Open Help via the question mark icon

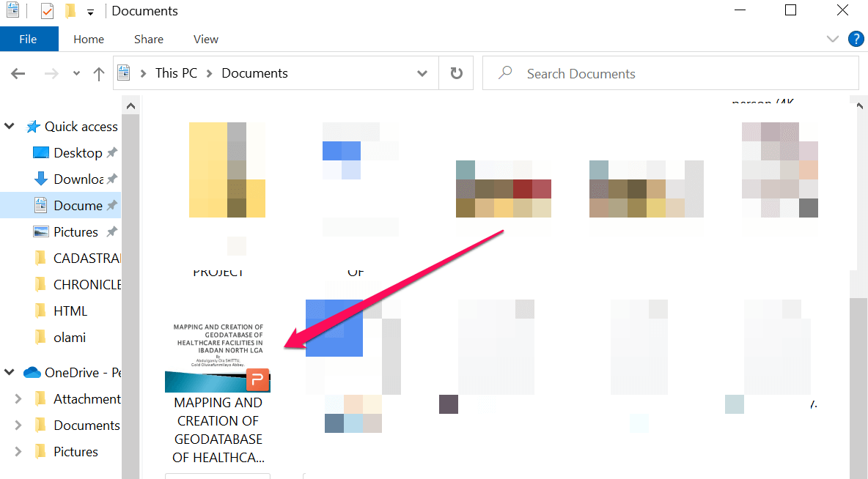point(856,39)
